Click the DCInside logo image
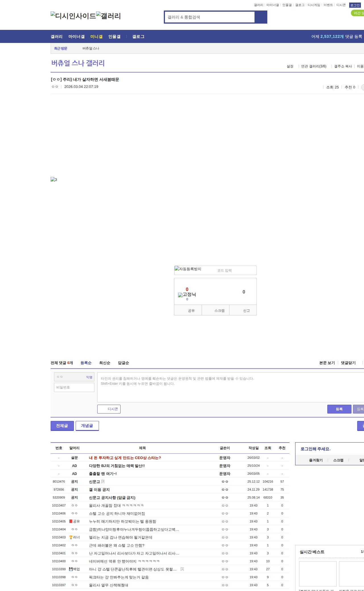364x591 pixels. pyautogui.click(x=73, y=16)
